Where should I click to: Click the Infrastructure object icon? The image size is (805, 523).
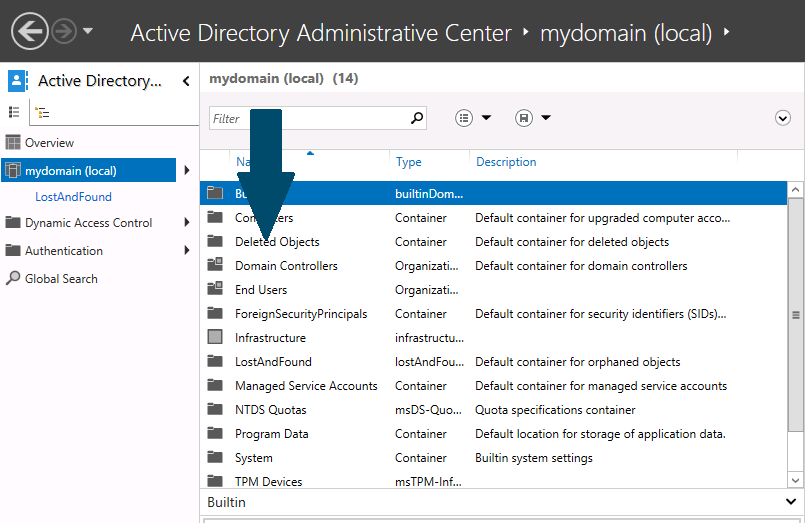tap(215, 337)
